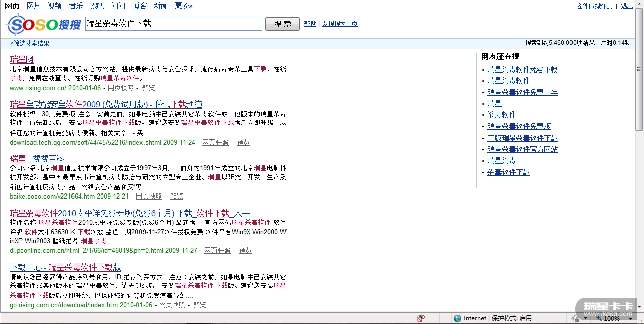Open 网页快照 for download.tech.qq.com result
The height and width of the screenshot is (324, 644).
tap(216, 142)
